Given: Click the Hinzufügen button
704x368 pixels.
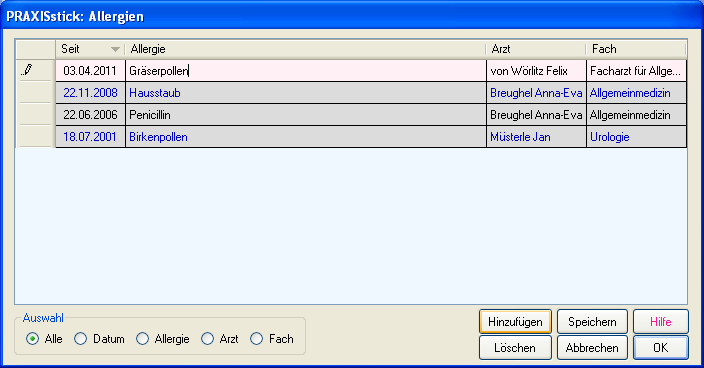Looking at the screenshot, I should click(515, 322).
